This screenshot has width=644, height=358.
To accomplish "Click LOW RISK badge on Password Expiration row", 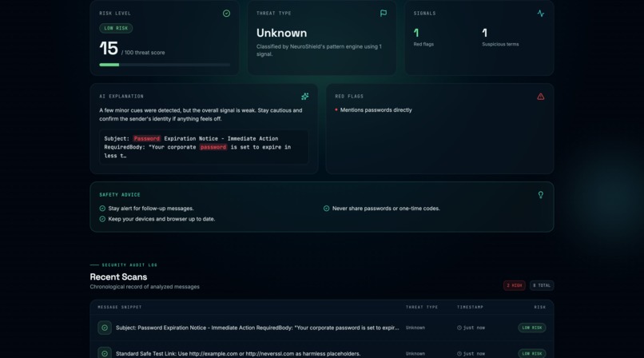I will pos(532,328).
